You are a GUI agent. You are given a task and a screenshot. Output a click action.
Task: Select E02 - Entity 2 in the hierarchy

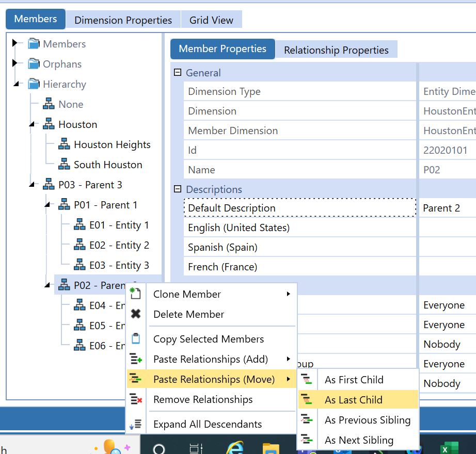[x=119, y=245]
